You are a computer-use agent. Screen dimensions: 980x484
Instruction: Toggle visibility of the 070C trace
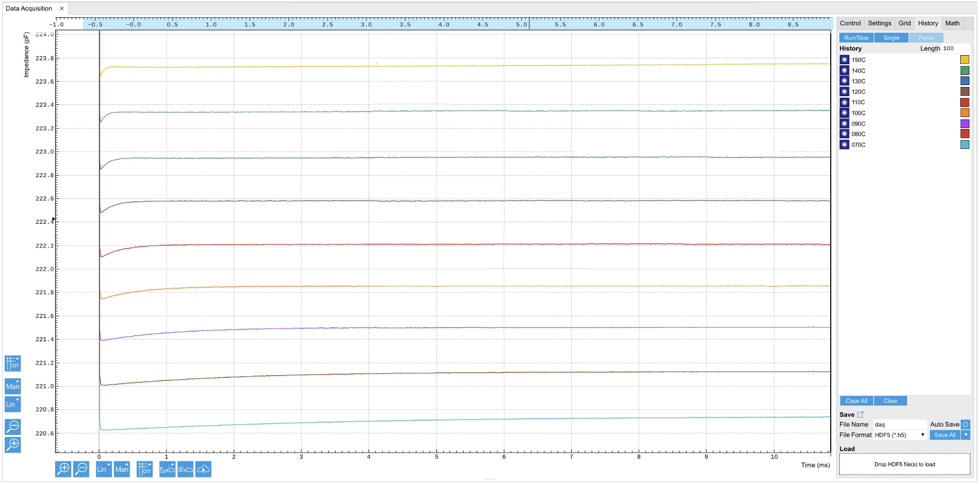point(843,144)
